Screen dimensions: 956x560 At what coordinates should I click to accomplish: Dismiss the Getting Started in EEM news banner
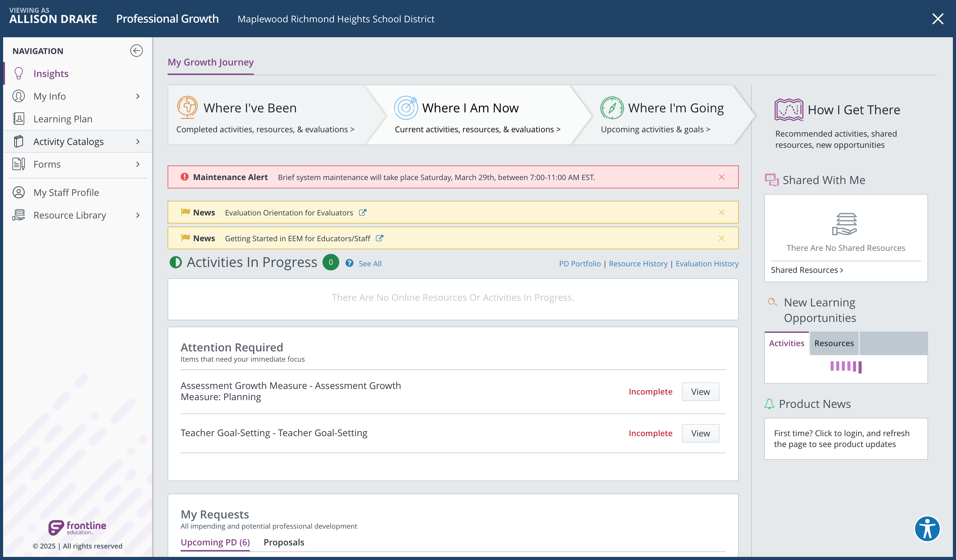pyautogui.click(x=722, y=238)
